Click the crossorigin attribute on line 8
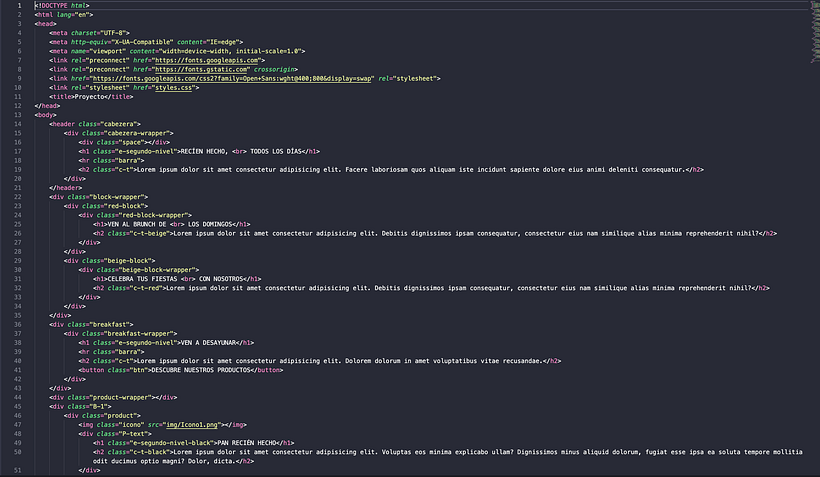 (274, 69)
